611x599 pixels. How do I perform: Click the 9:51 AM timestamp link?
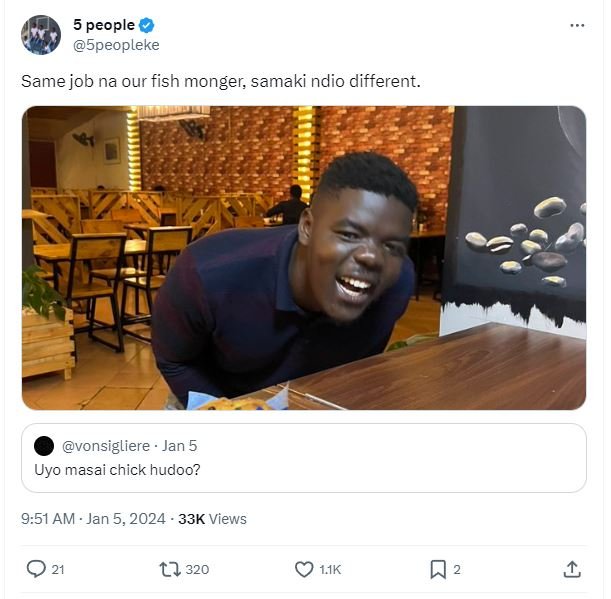click(47, 519)
